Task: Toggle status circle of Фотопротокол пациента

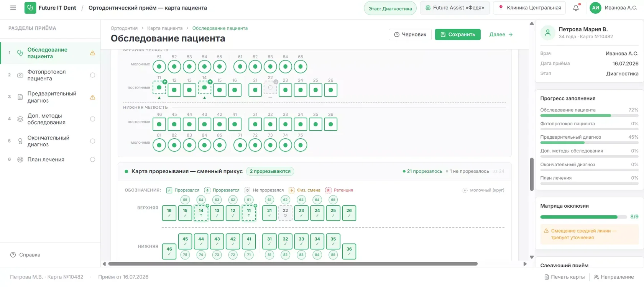Action: 92,75
